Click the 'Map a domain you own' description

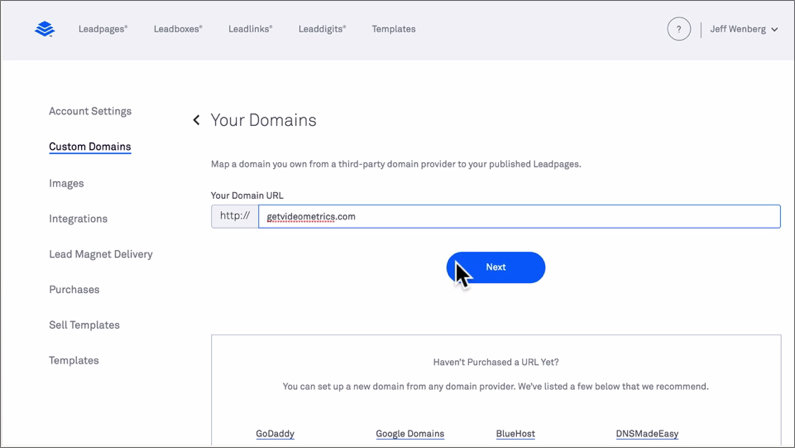[x=396, y=164]
